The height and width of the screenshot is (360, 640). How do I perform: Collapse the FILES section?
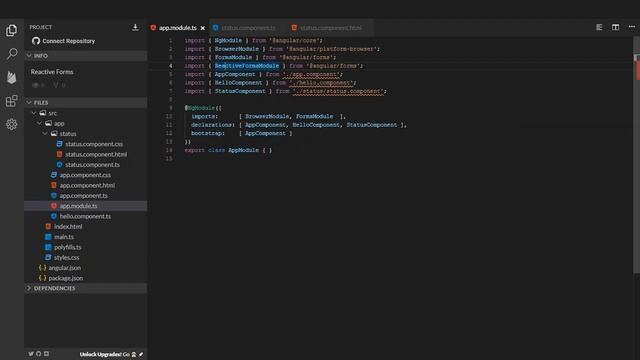[x=29, y=102]
